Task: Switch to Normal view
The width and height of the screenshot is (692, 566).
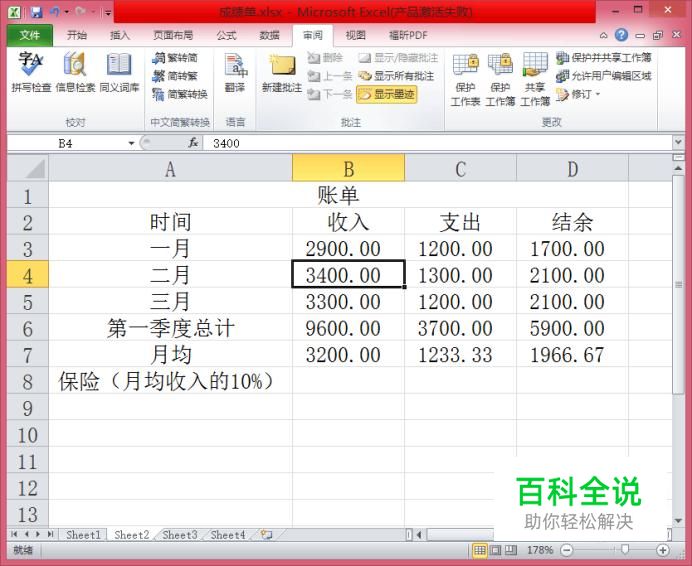Action: coord(479,550)
